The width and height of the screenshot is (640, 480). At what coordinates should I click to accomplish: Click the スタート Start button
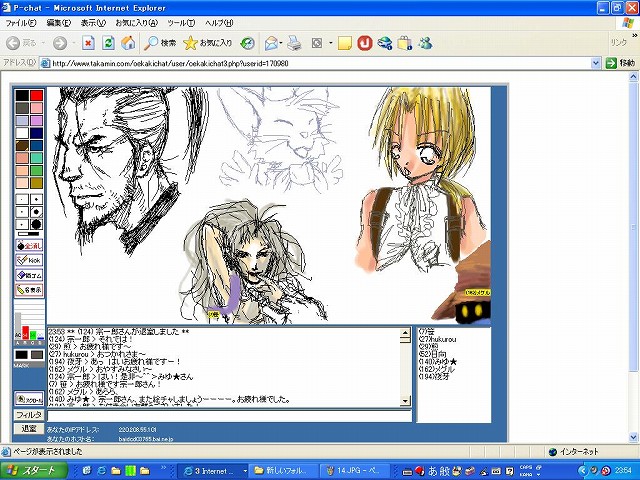pos(33,471)
